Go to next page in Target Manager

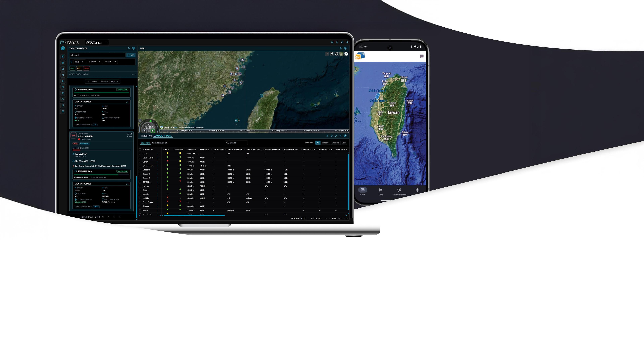[114, 217]
